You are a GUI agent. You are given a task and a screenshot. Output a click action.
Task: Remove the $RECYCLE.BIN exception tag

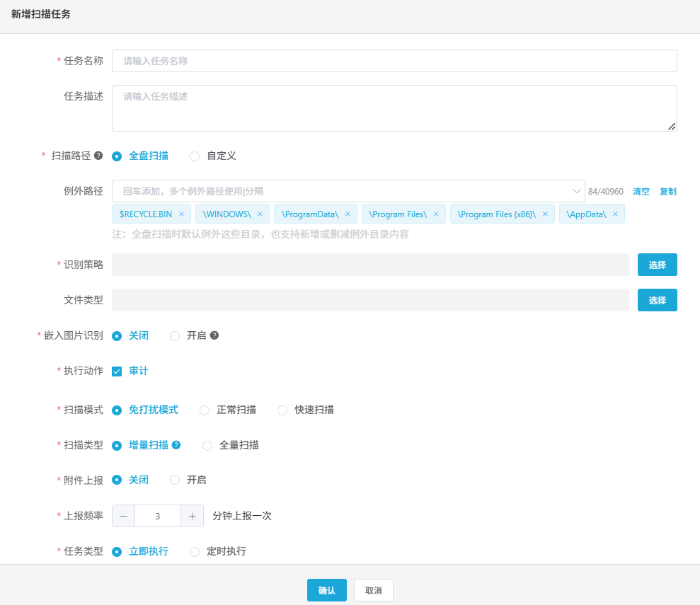181,214
